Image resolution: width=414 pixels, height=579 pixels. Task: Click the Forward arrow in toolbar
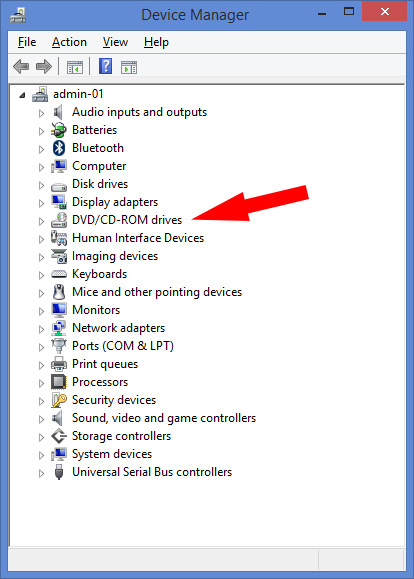click(44, 67)
